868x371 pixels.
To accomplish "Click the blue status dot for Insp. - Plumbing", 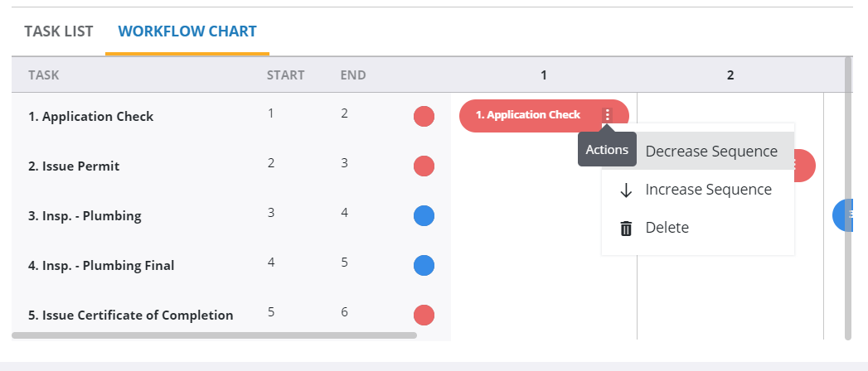I will (424, 216).
